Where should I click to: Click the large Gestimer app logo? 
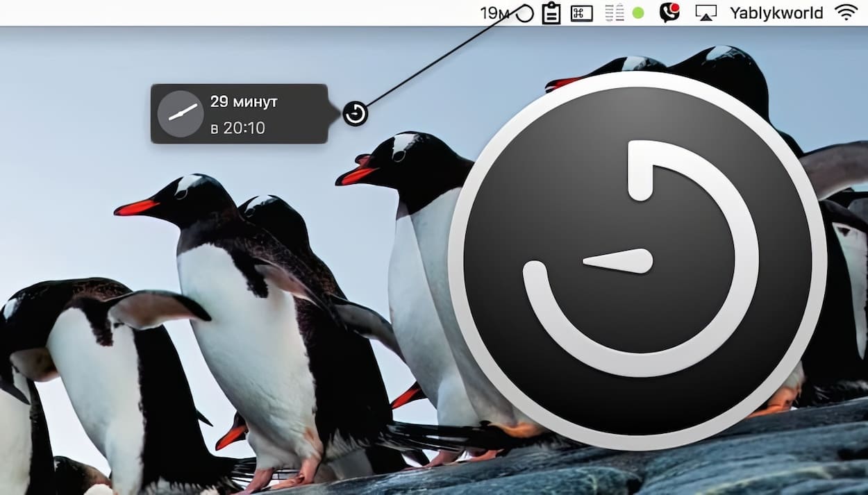(637, 260)
